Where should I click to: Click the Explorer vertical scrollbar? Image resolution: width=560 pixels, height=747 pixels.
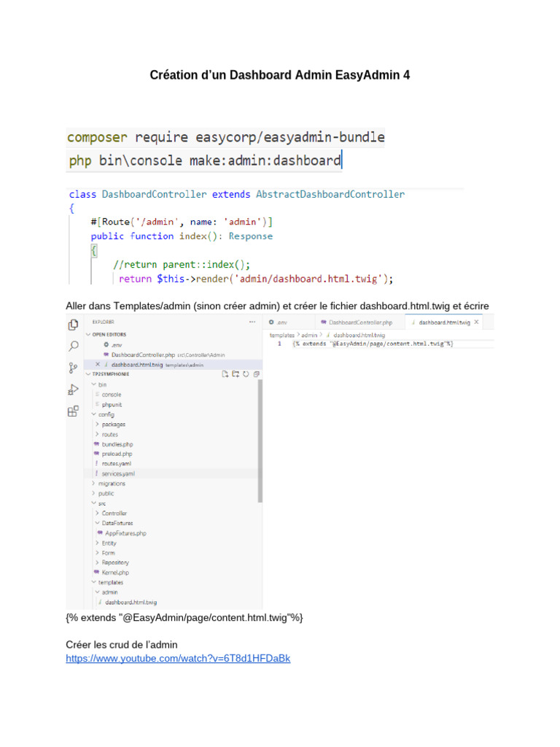pos(260,441)
